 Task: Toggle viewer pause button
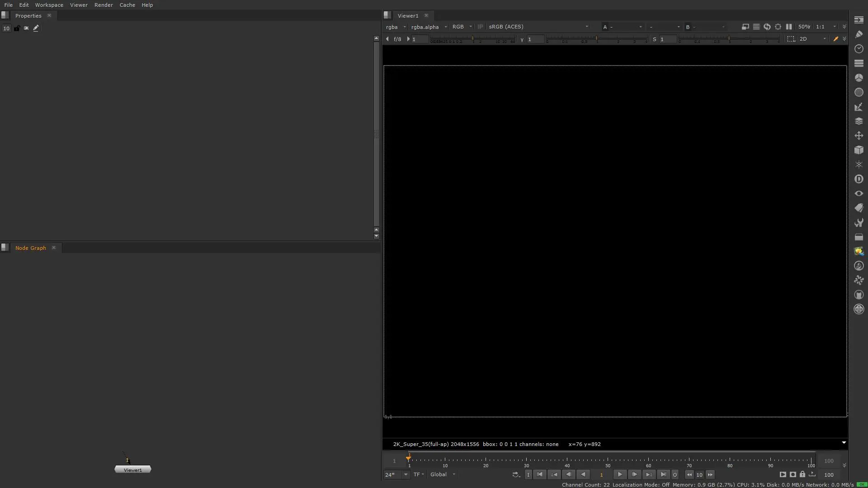pos(789,27)
